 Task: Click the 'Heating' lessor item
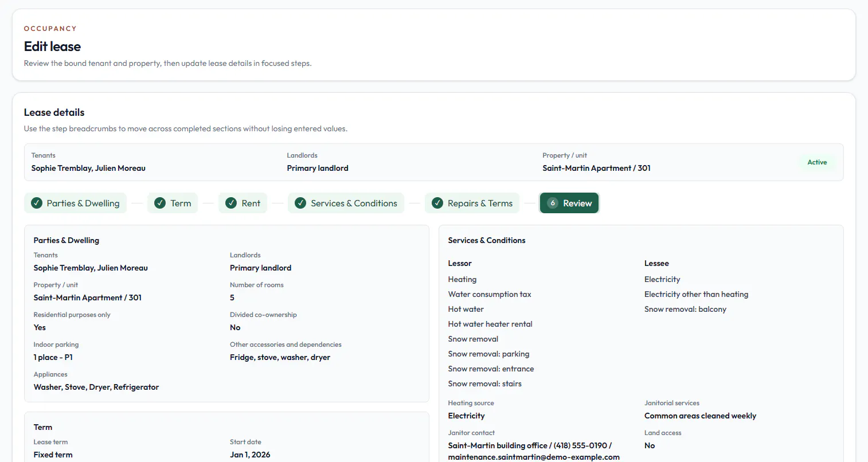click(x=462, y=279)
